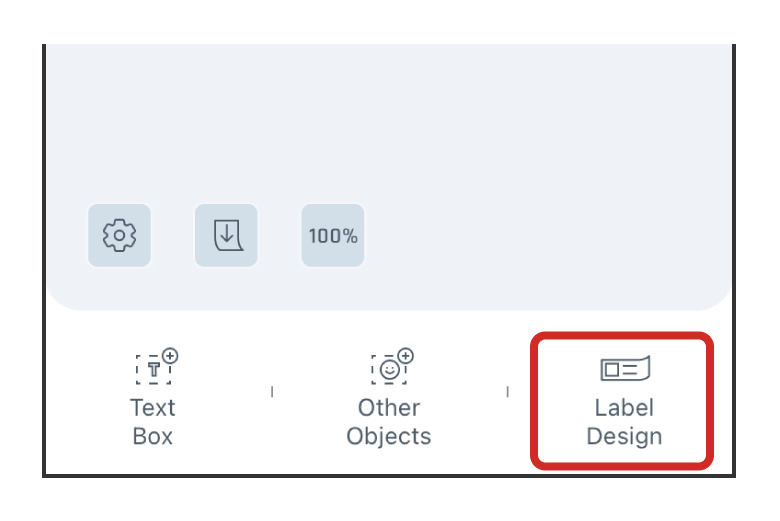The image size is (780, 521).
Task: Click the smiley face inside Other Objects icon
Action: 388,370
